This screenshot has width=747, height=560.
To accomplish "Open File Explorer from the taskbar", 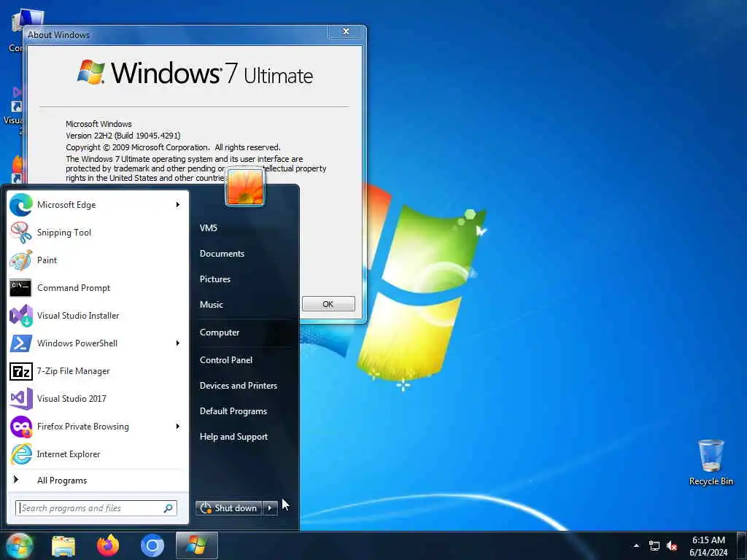I will click(63, 545).
